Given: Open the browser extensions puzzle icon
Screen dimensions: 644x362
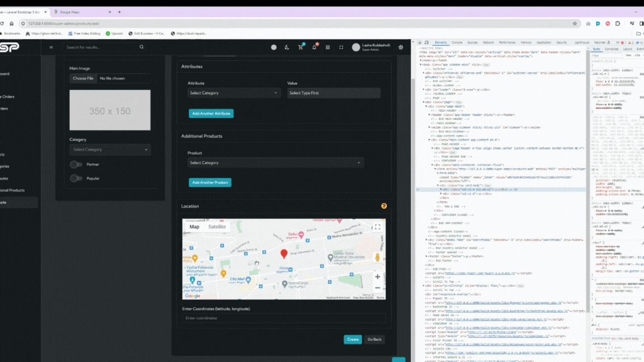Looking at the screenshot, I should pos(618,23).
